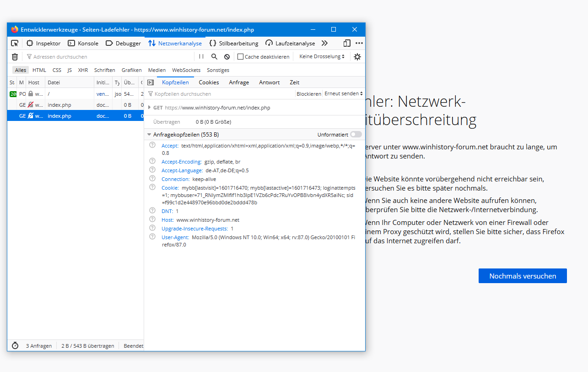Pause network request recording
588x372 pixels.
click(201, 57)
